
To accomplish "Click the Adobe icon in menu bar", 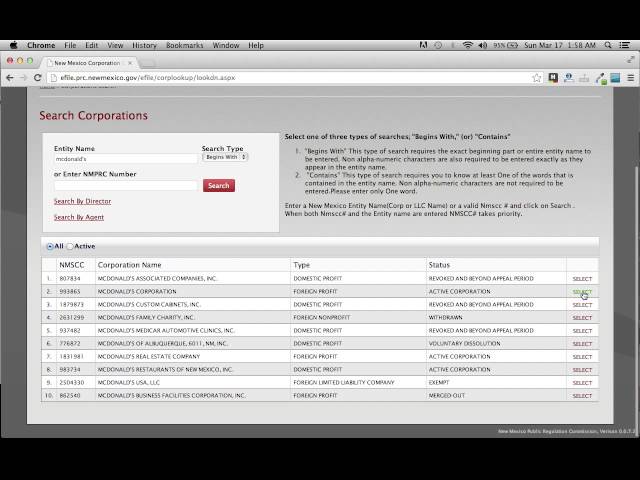I will (x=423, y=45).
